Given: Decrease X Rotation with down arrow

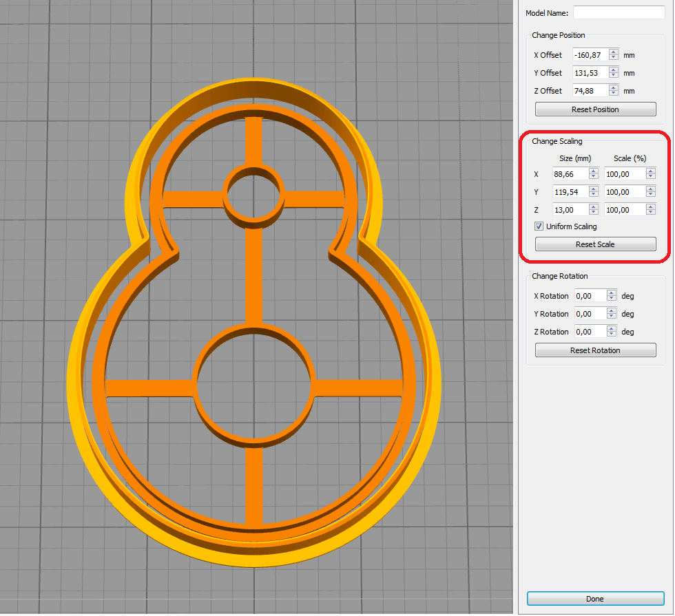Looking at the screenshot, I should tap(612, 299).
